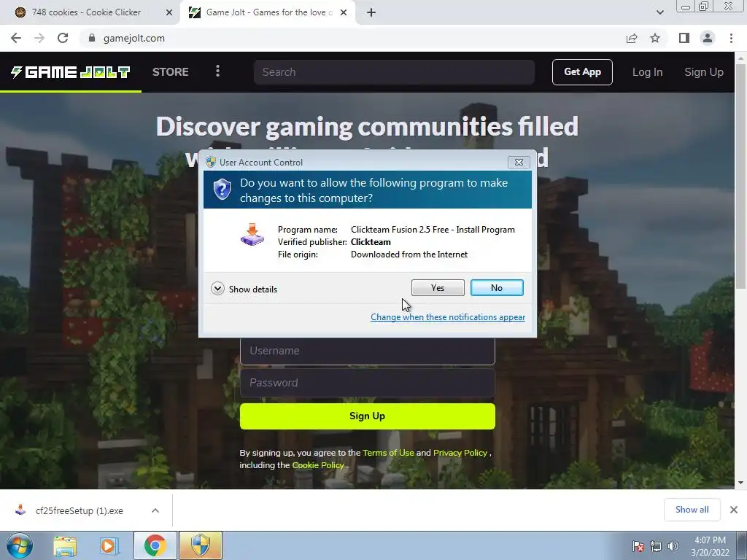Click Yes in User Account Control dialog
747x560 pixels.
click(438, 287)
